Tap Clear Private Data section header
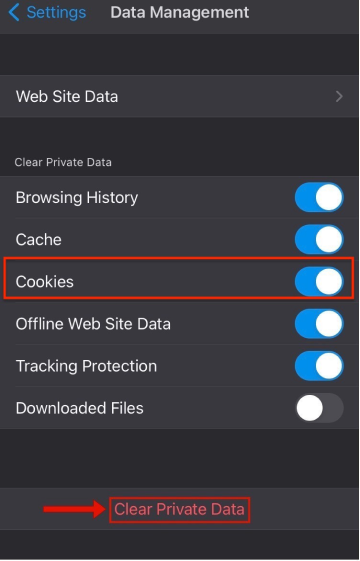 63,162
